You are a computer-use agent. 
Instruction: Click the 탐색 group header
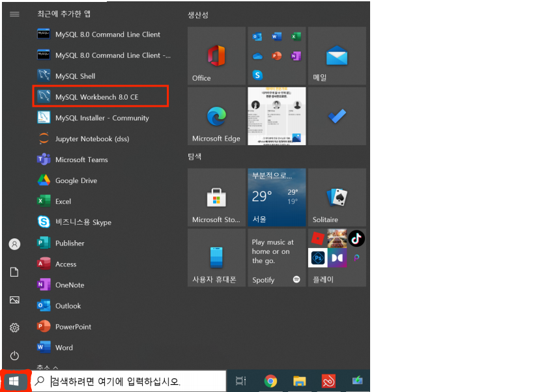194,156
